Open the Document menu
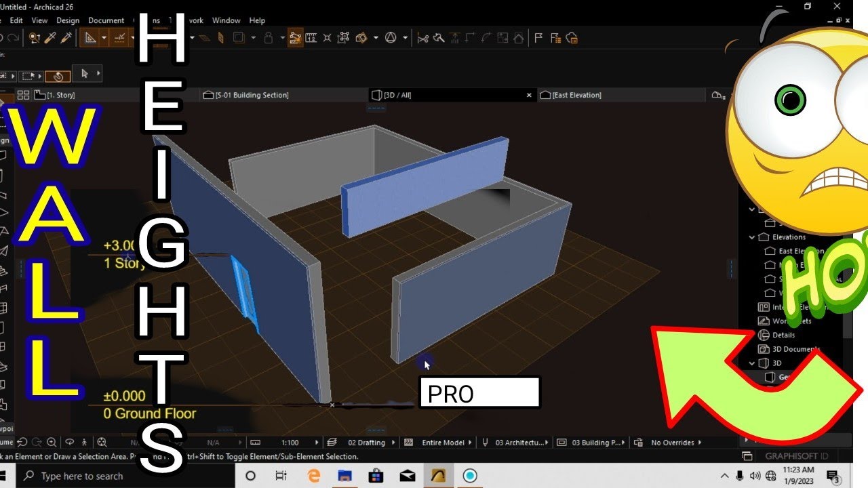The width and height of the screenshot is (868, 488). (x=106, y=20)
